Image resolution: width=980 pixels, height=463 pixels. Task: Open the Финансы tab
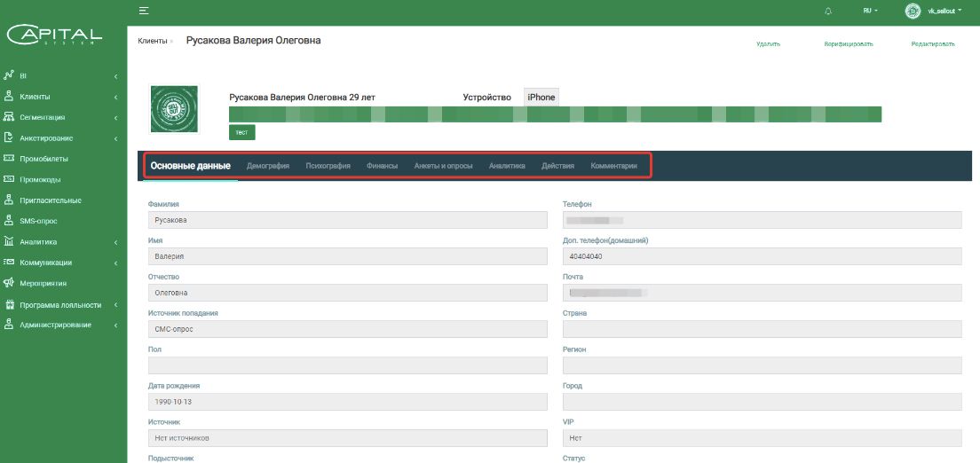click(382, 166)
